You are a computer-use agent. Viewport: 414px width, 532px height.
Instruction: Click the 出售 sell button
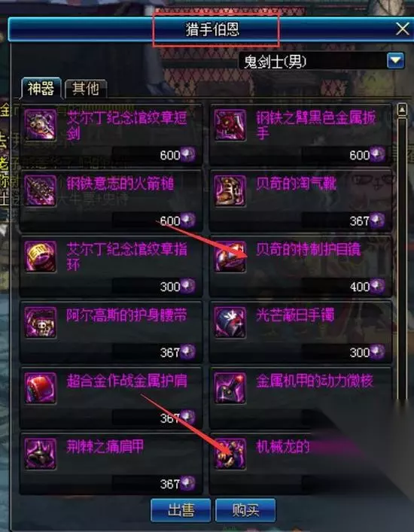(x=181, y=510)
